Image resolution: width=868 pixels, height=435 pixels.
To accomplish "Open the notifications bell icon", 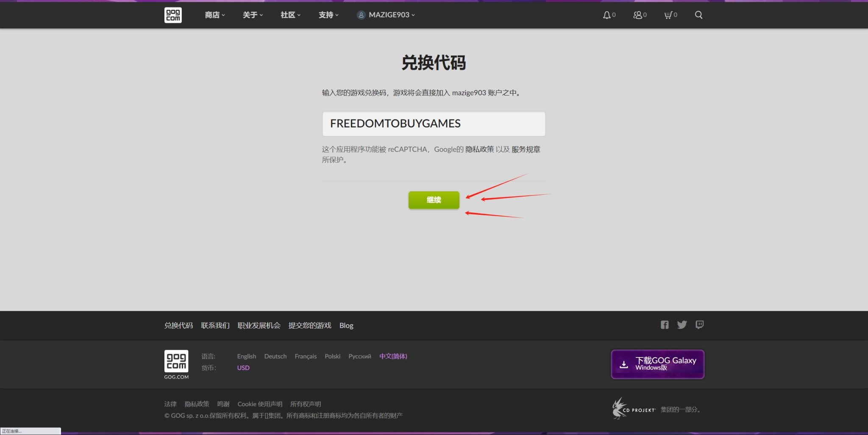I will pos(606,15).
